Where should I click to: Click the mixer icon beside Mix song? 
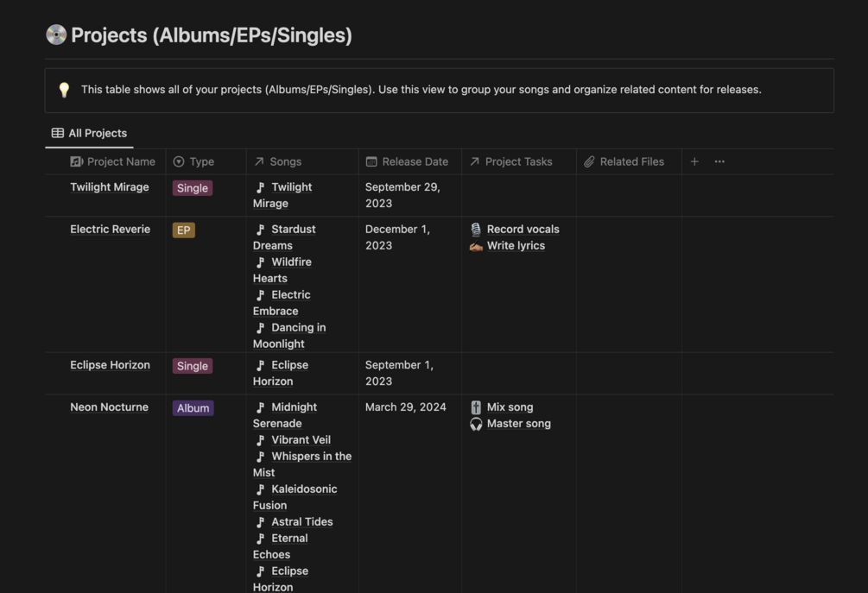click(x=476, y=407)
